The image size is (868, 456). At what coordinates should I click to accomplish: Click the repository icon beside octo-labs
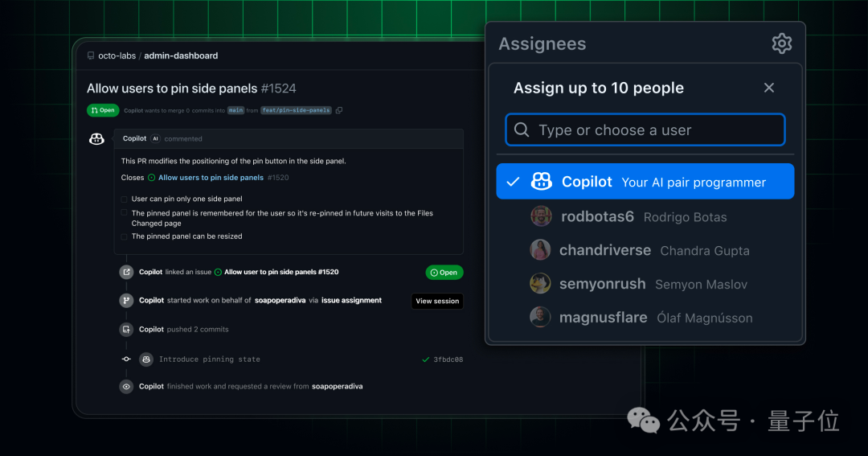pyautogui.click(x=91, y=55)
